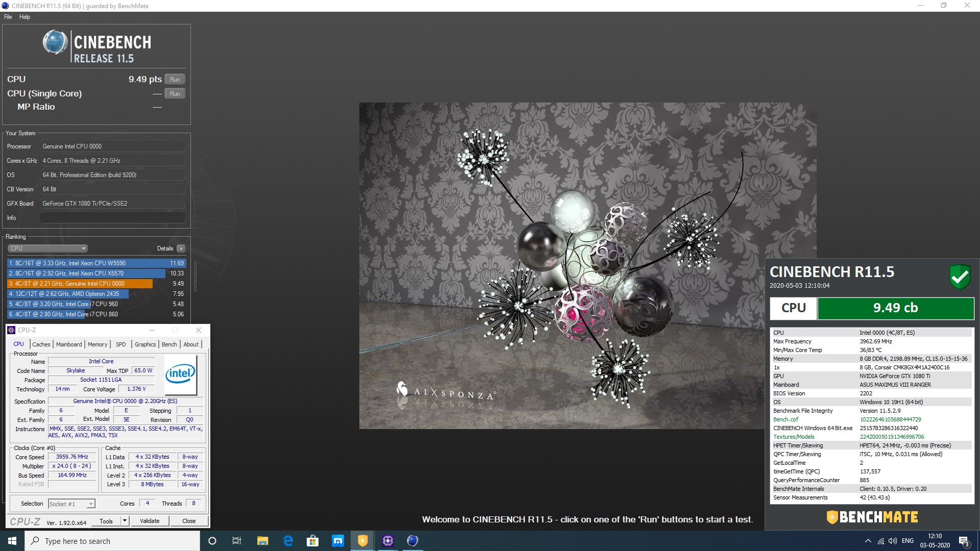980x551 pixels.
Task: Show hidden system tray icons
Action: pyautogui.click(x=868, y=541)
